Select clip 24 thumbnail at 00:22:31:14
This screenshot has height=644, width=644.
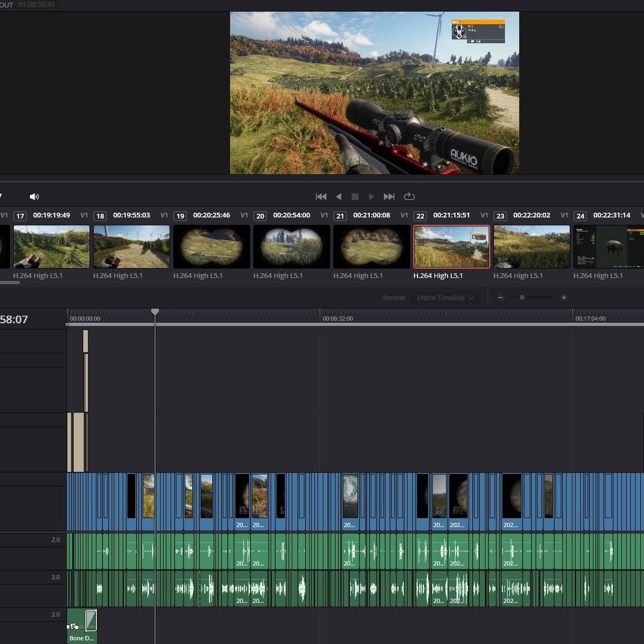(608, 246)
